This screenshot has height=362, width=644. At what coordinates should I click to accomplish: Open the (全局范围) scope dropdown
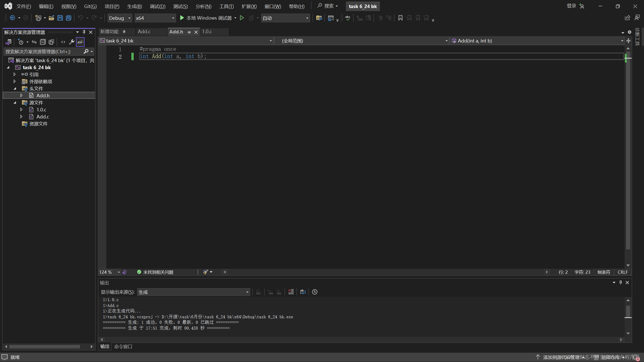[x=362, y=41]
